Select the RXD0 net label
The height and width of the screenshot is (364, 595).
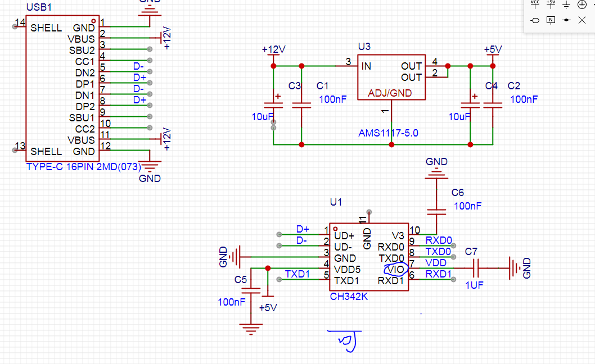click(x=439, y=240)
